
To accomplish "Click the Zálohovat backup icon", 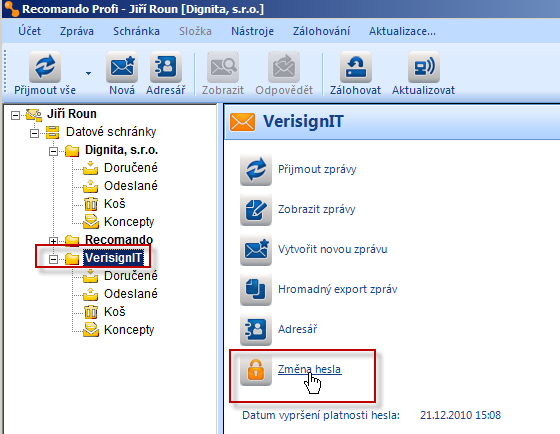I will pos(356,67).
